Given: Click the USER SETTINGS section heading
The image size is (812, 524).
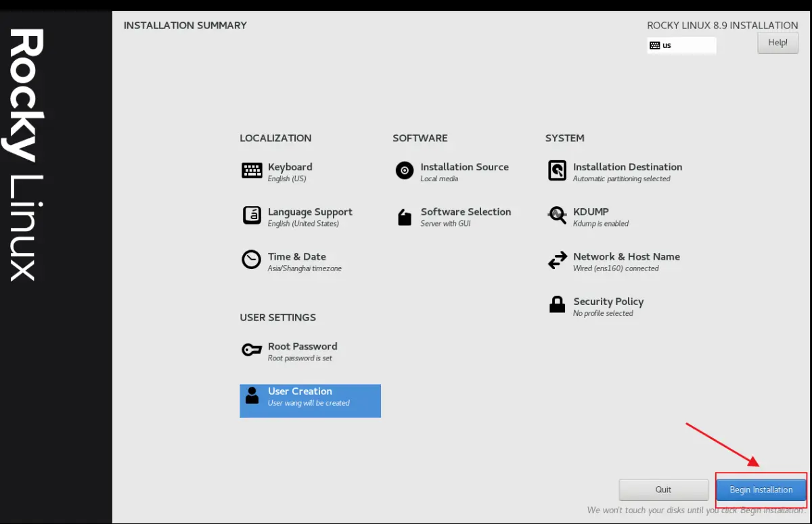Looking at the screenshot, I should tap(278, 318).
